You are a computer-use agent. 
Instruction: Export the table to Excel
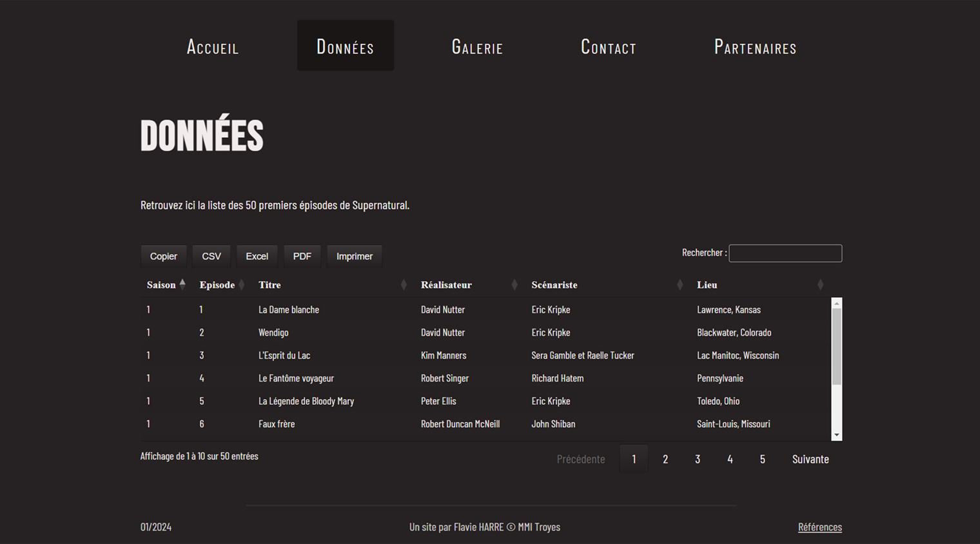pyautogui.click(x=257, y=256)
